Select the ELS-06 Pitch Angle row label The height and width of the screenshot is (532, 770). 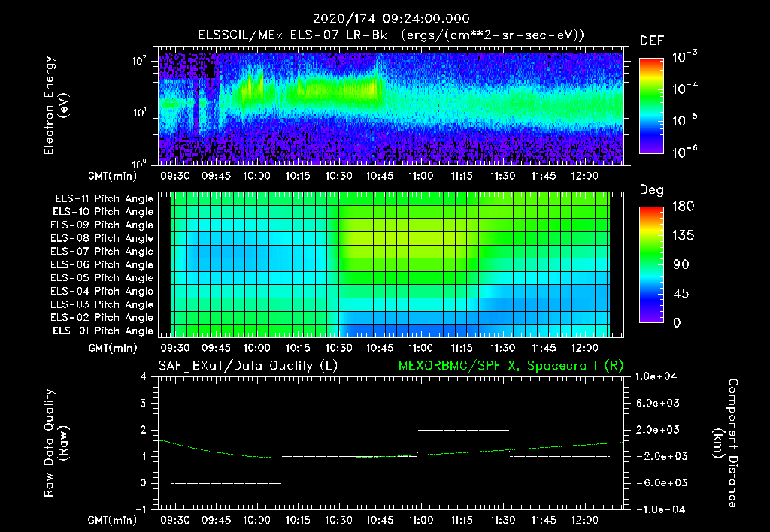tap(102, 264)
